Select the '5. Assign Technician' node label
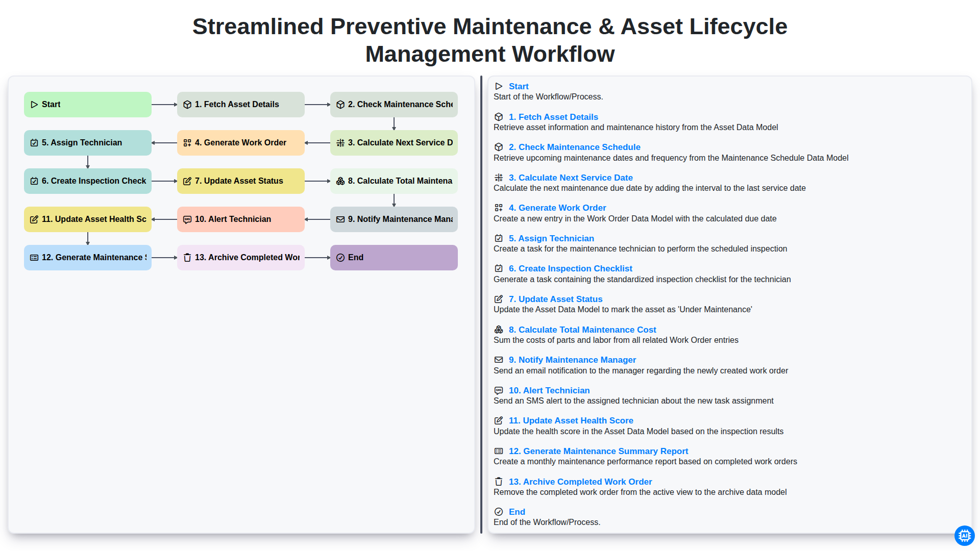The height and width of the screenshot is (551, 980). click(82, 143)
